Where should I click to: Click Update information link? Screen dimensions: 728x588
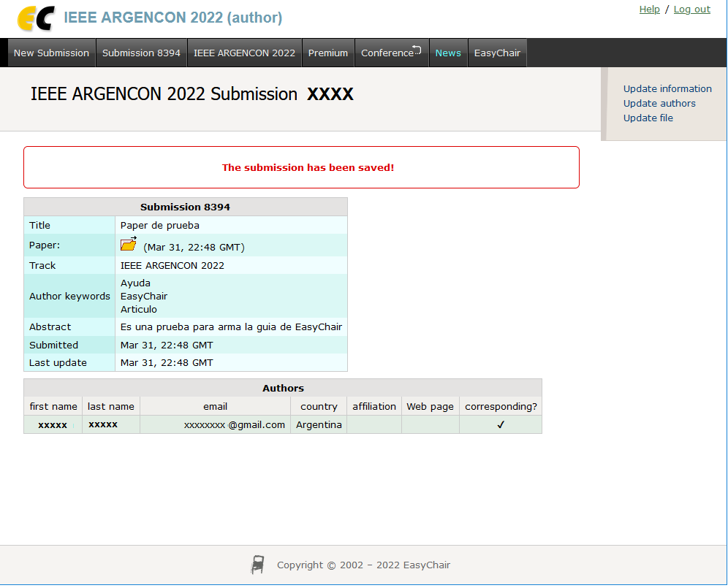tap(667, 88)
